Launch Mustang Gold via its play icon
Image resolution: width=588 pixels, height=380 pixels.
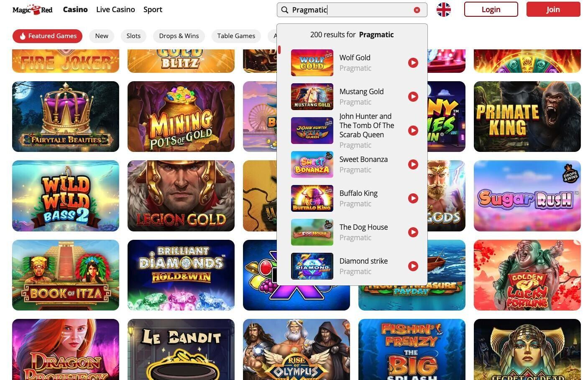(x=413, y=97)
